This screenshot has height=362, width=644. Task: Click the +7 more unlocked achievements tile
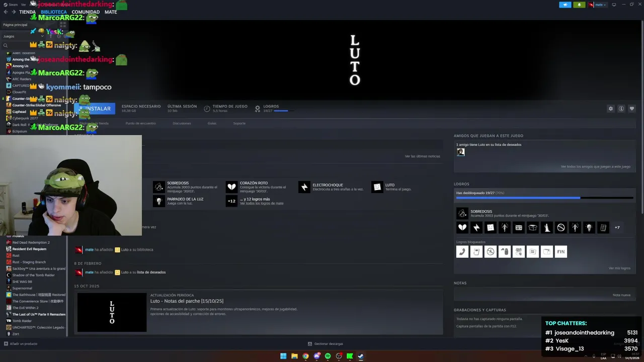click(617, 227)
